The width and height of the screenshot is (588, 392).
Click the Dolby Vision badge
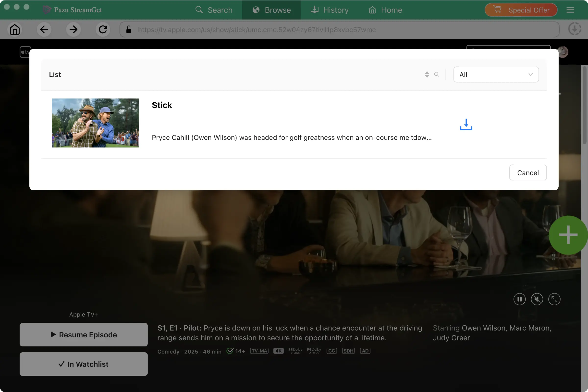coord(295,351)
